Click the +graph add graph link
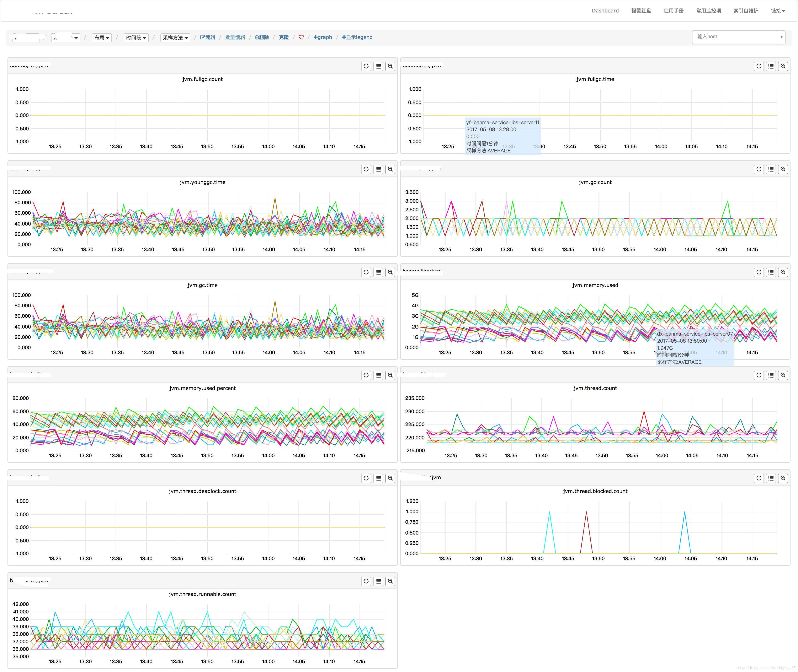The width and height of the screenshot is (798, 672). point(323,37)
